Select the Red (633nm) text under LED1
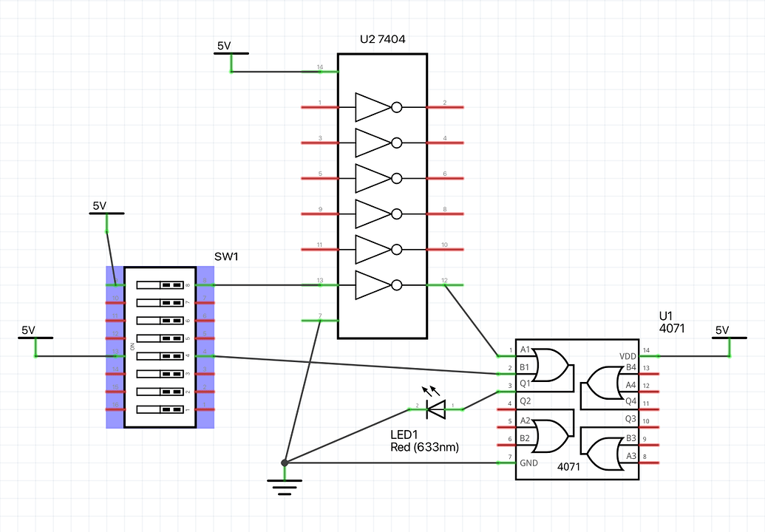This screenshot has height=532, width=765. pos(424,447)
